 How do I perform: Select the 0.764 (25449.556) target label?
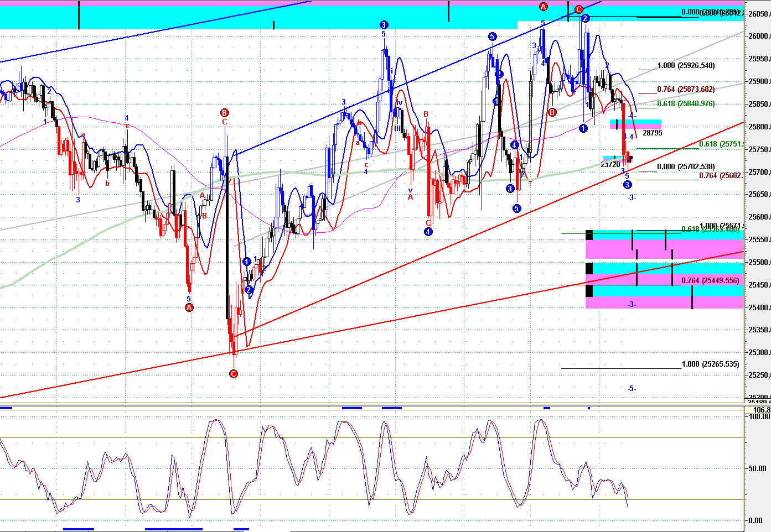pos(710,281)
